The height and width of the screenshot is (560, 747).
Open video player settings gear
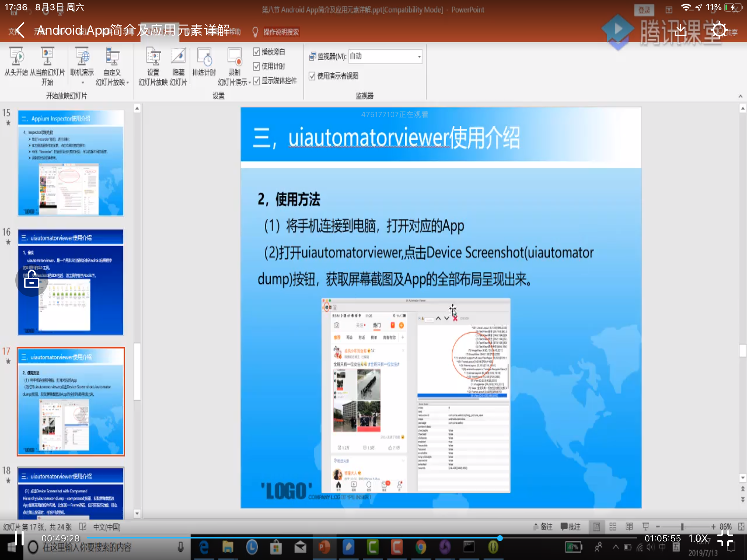point(719,30)
